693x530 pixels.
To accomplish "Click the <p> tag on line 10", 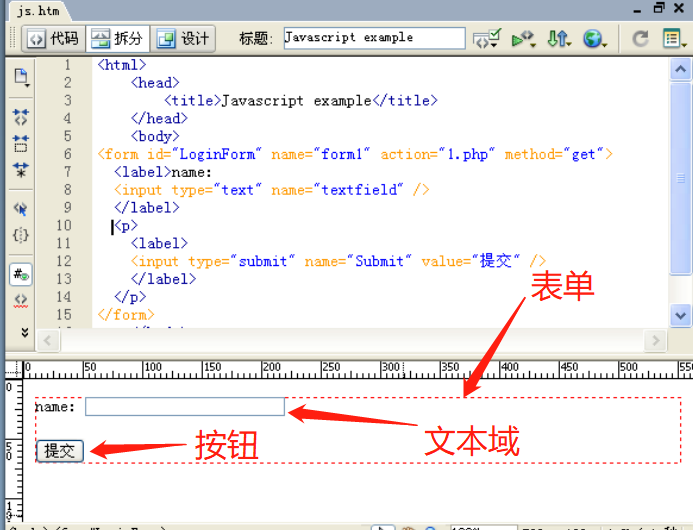I will pos(126,226).
